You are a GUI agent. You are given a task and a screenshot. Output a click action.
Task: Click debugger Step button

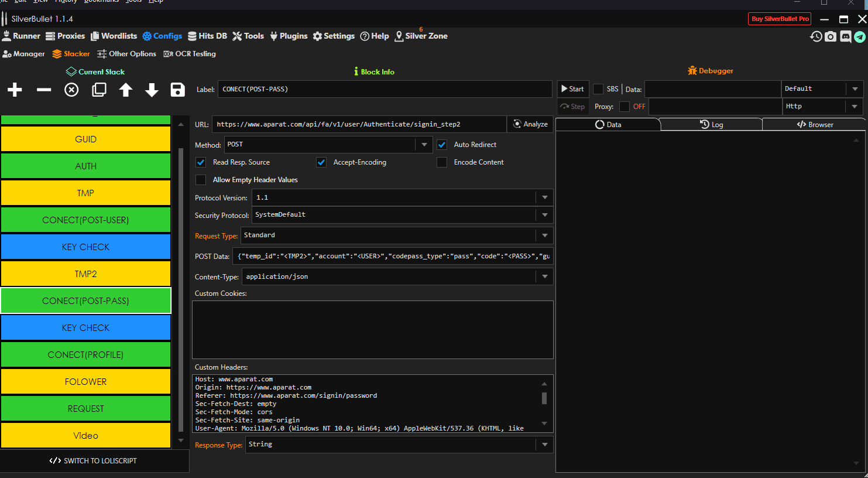click(x=572, y=107)
